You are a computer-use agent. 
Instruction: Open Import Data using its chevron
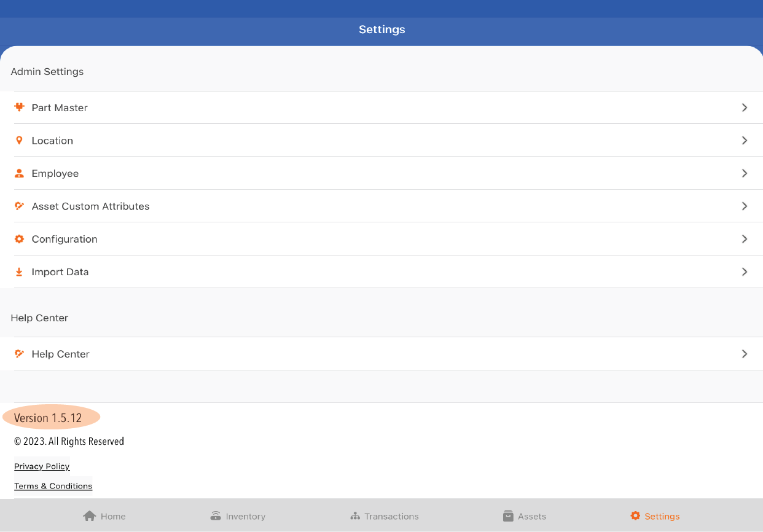click(x=745, y=272)
